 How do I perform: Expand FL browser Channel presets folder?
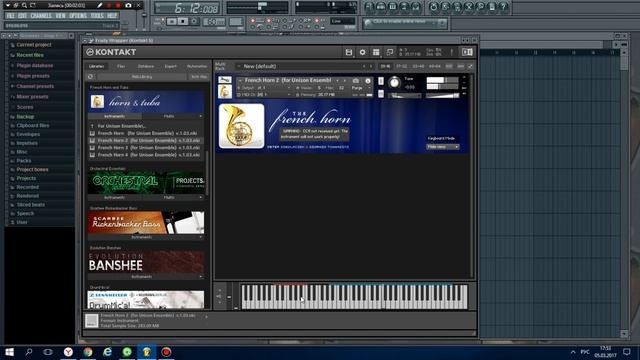click(x=35, y=86)
